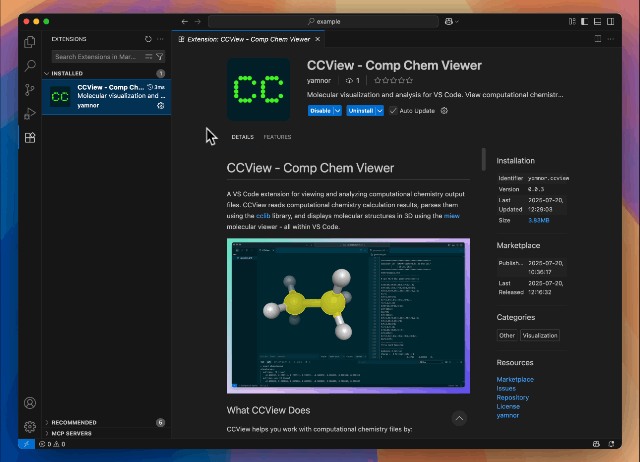The height and width of the screenshot is (462, 640).
Task: Open the Copilot chat icon in title bar
Action: coord(448,22)
